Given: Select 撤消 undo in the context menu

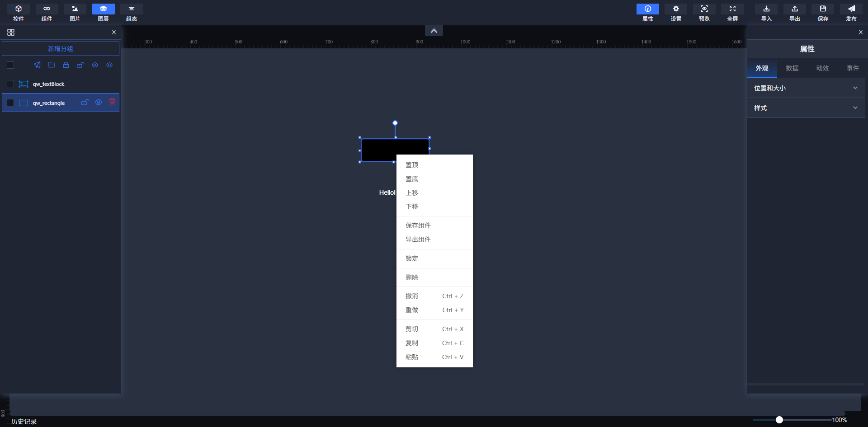Looking at the screenshot, I should [434, 296].
